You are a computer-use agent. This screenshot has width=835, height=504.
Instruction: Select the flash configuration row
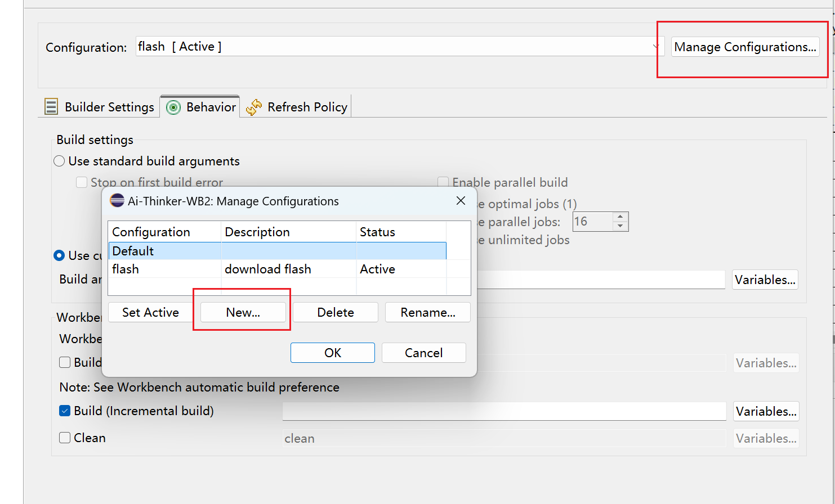(277, 269)
